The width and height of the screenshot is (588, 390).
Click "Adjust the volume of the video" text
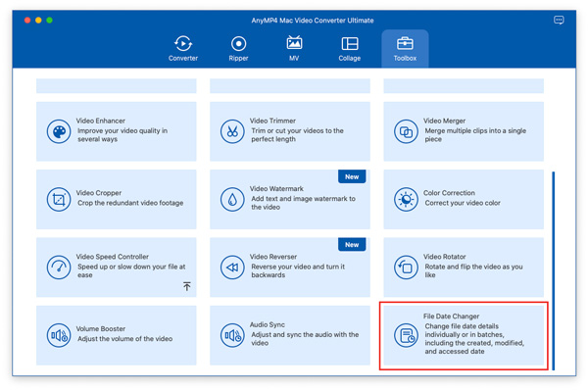pos(124,339)
